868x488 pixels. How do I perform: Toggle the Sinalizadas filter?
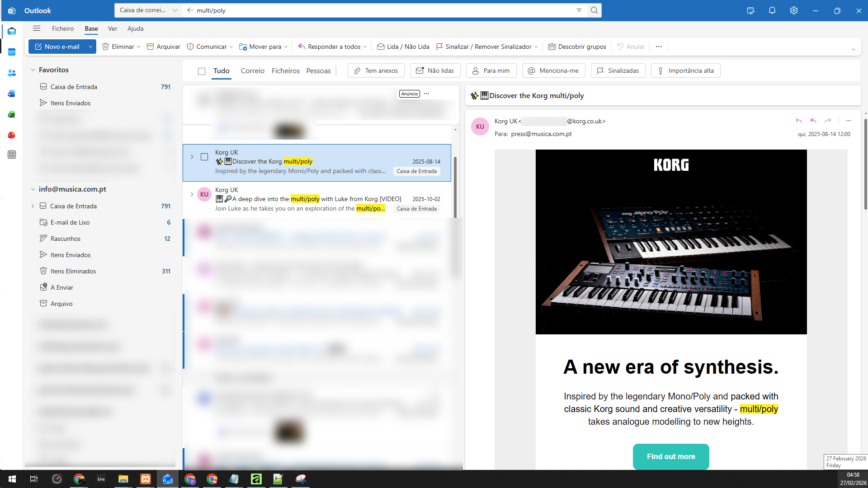(x=618, y=70)
